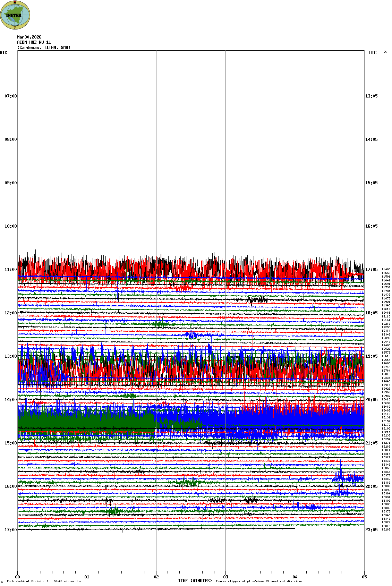Click the NIC timezone header
The height and width of the screenshot is (586, 392).
3,53
